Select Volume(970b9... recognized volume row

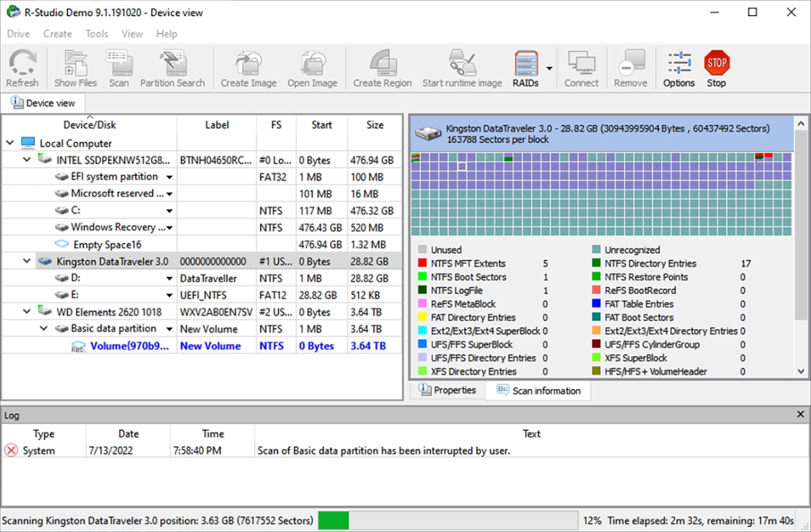202,346
